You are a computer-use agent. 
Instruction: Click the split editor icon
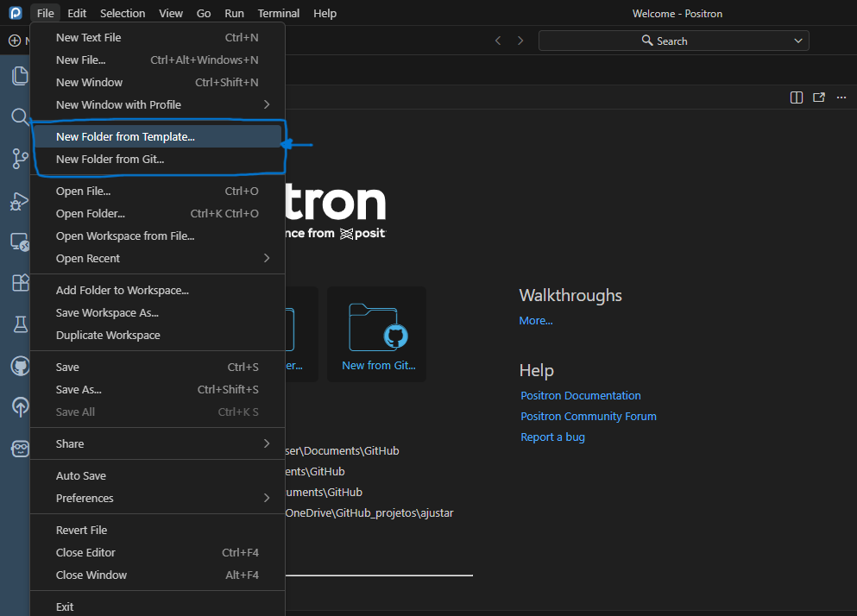click(x=797, y=97)
